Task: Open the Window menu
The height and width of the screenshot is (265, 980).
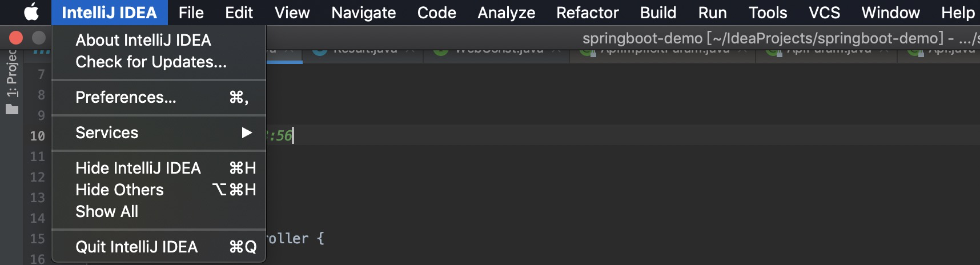Action: (x=890, y=13)
